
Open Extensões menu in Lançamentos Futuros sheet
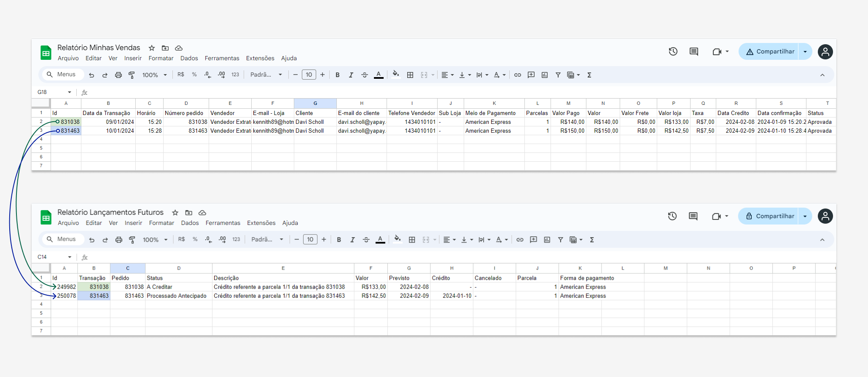pos(261,223)
